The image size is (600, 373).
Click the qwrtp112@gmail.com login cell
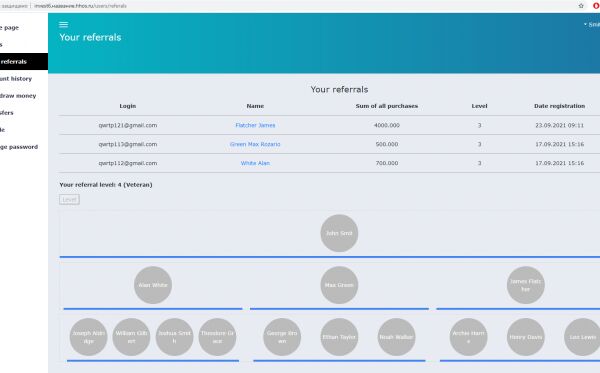pos(127,163)
